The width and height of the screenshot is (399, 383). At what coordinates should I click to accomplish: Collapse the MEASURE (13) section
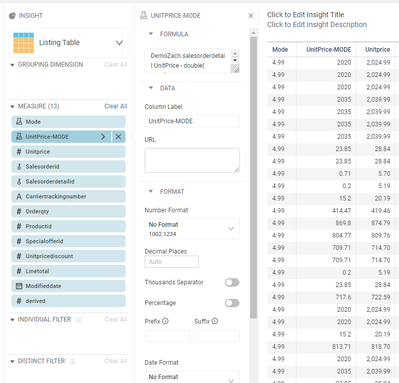coord(12,107)
